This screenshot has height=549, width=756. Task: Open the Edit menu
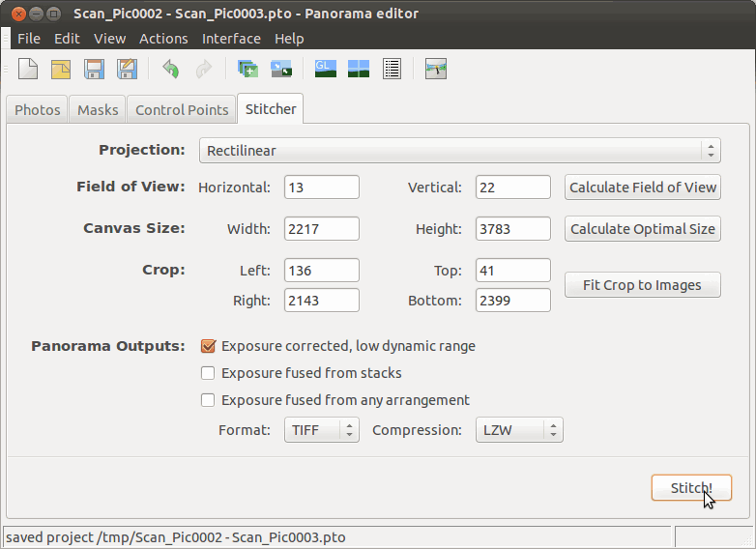coord(67,39)
